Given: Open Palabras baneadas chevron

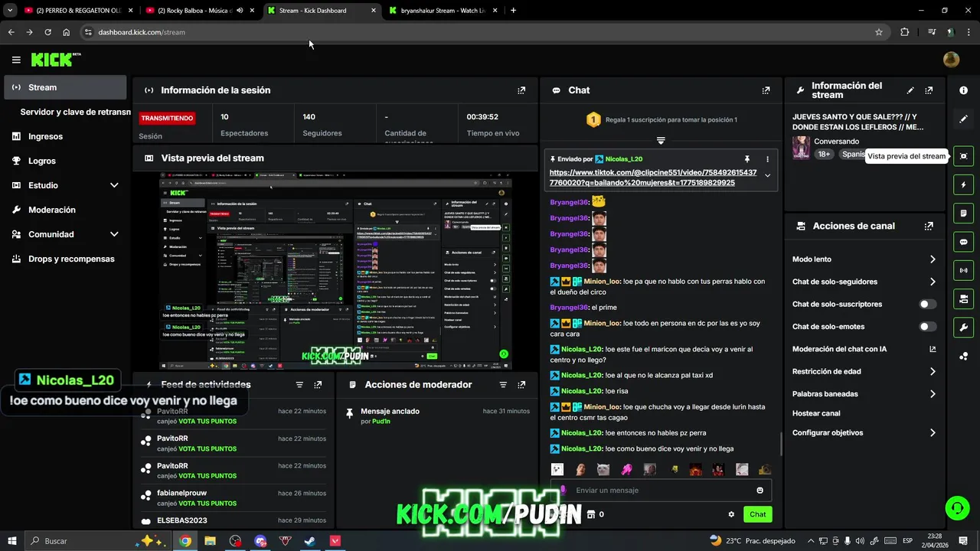Looking at the screenshot, I should (x=933, y=394).
